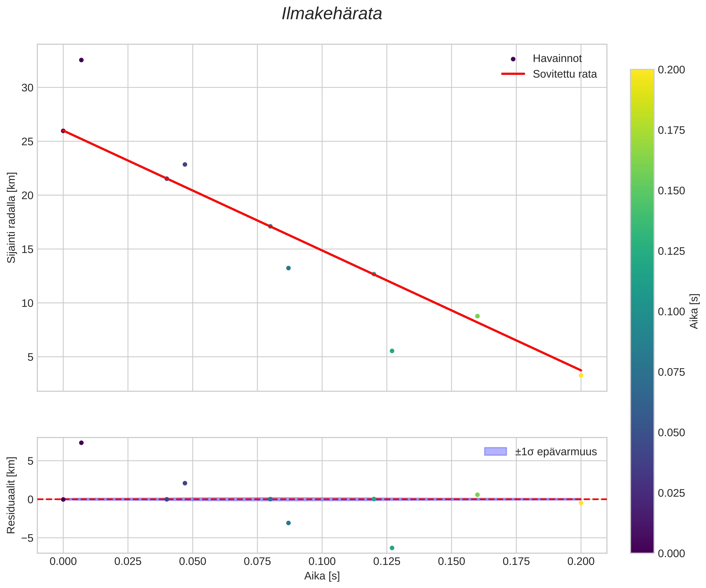Image resolution: width=706 pixels, height=588 pixels.
Task: Click the Havainnot legend marker dot
Action: tap(513, 59)
